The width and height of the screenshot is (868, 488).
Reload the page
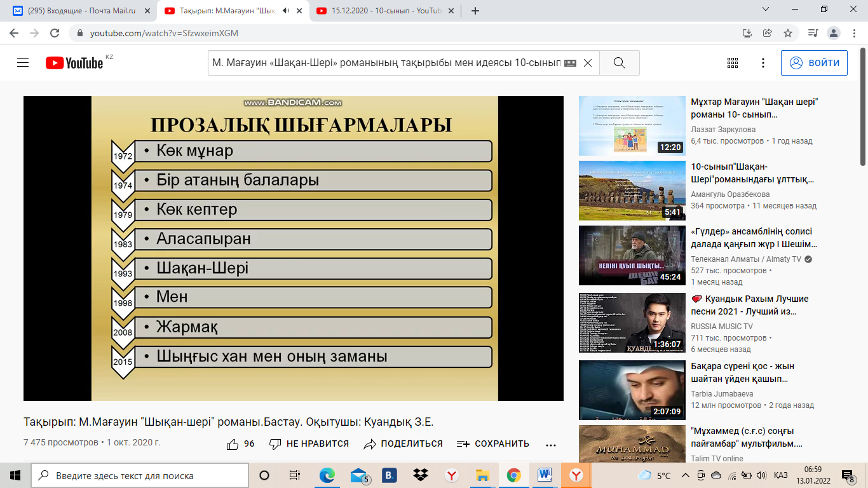coord(55,33)
